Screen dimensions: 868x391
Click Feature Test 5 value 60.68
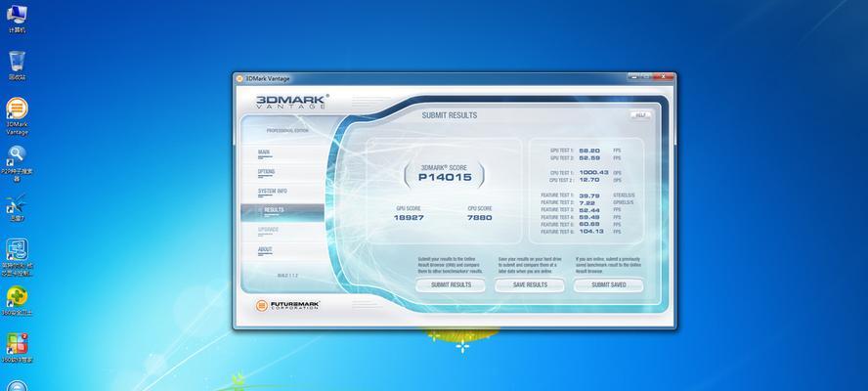coord(589,225)
